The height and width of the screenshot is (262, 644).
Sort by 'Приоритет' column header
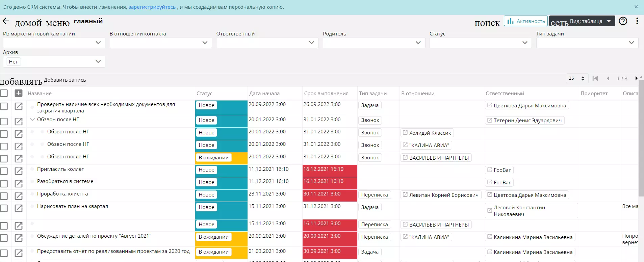pyautogui.click(x=594, y=94)
